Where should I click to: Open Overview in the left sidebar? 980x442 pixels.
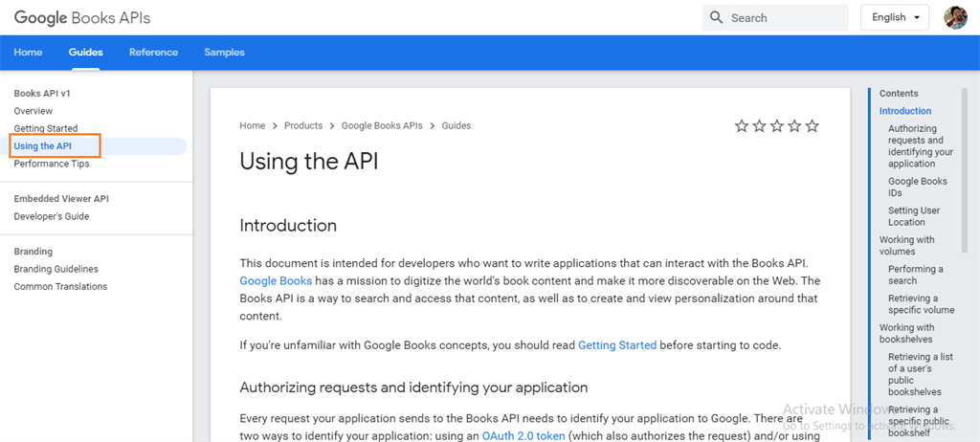(x=33, y=111)
